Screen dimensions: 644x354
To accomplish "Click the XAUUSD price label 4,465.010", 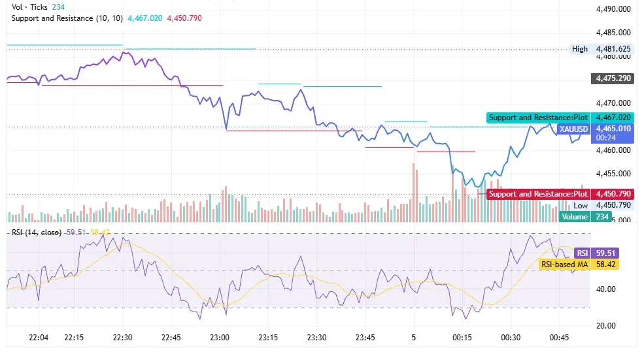I will pyautogui.click(x=614, y=129).
